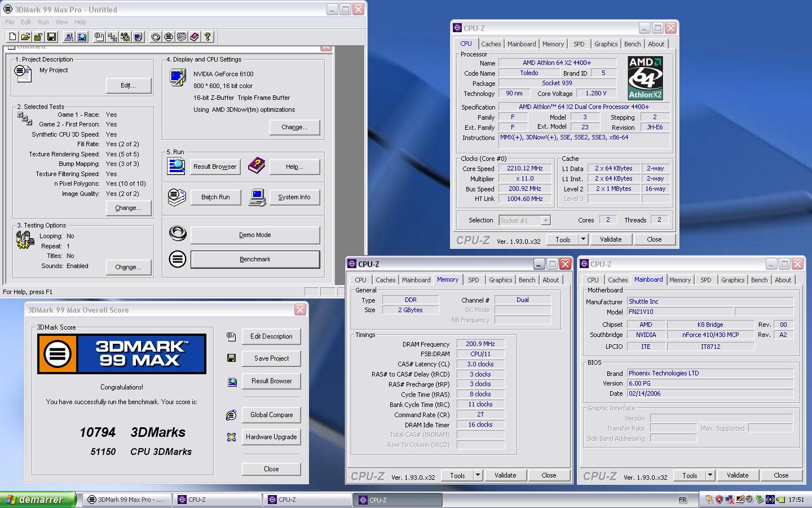Click the disconnected network tray icon
Screen dimensions: 812x508
pyautogui.click(x=730, y=500)
